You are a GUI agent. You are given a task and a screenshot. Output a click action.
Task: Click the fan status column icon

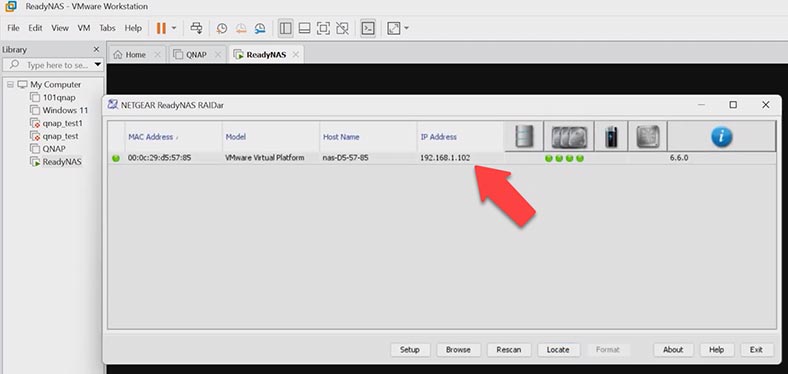tap(648, 136)
